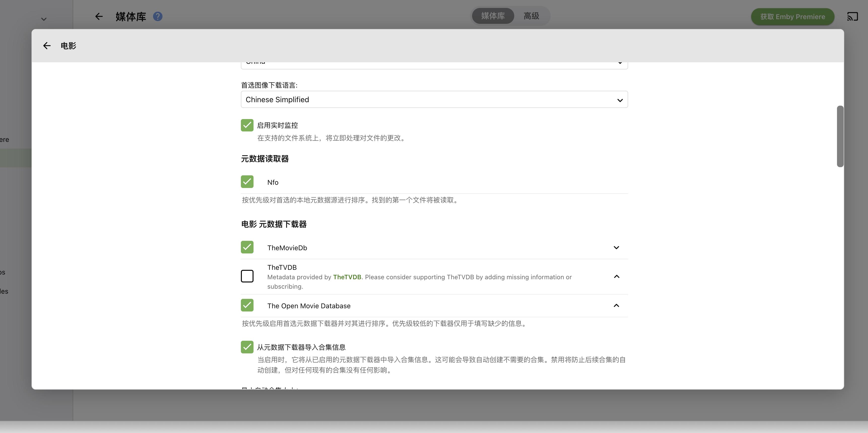The image size is (868, 433).
Task: Disable the 启用实时监控 checkbox
Action: (247, 125)
